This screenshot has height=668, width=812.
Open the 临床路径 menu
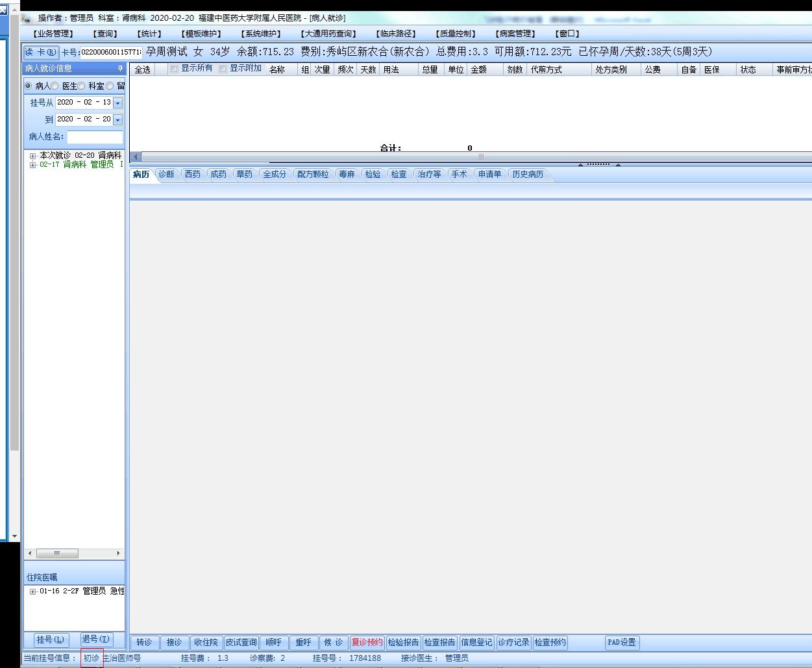tap(396, 34)
